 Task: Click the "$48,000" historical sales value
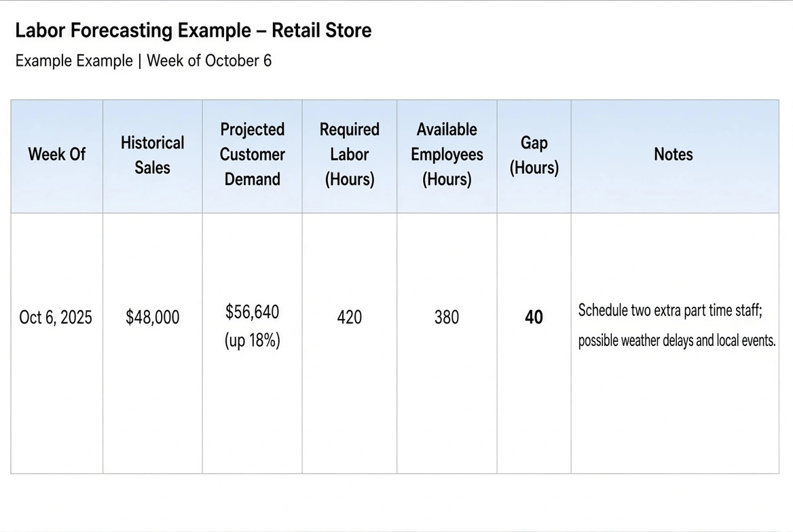tap(152, 317)
